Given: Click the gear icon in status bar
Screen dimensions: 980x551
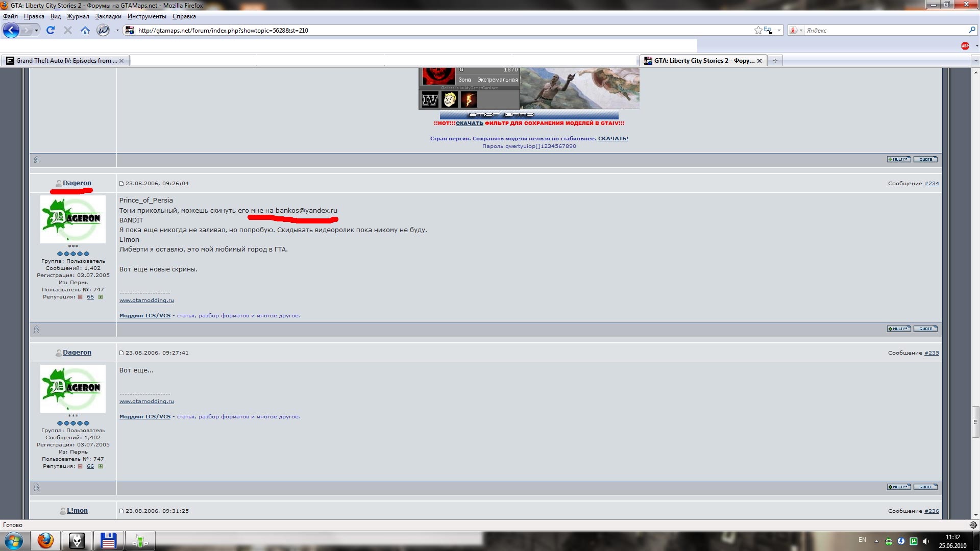Looking at the screenshot, I should click(x=973, y=524).
